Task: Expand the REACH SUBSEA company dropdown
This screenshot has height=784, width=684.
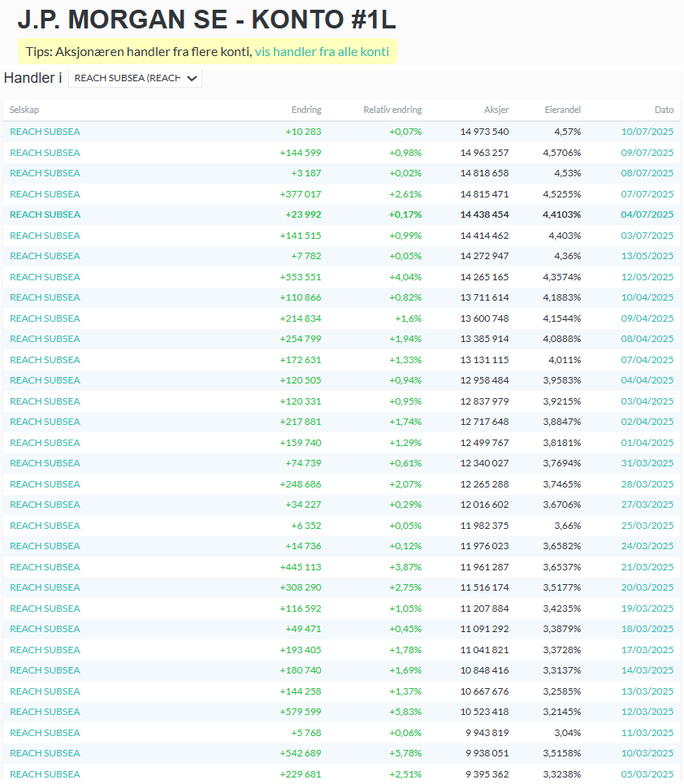Action: point(135,78)
